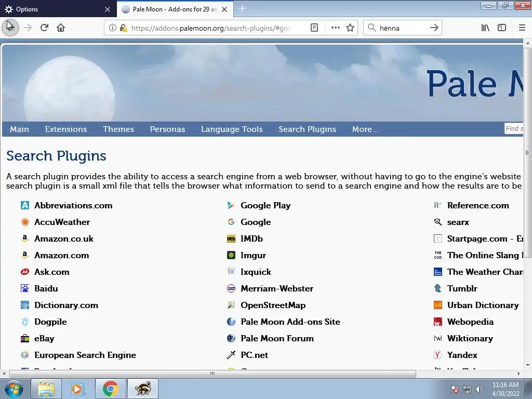Open the Ixquick plugin link
The width and height of the screenshot is (532, 399).
click(256, 272)
